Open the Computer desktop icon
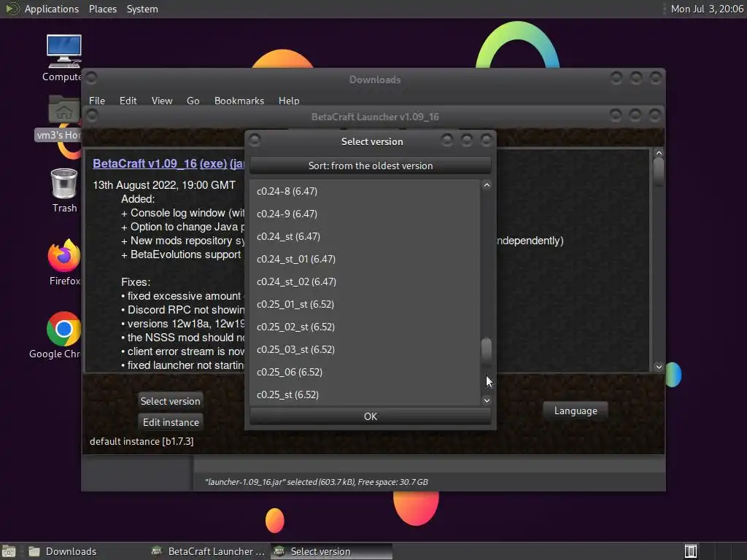 tap(63, 57)
